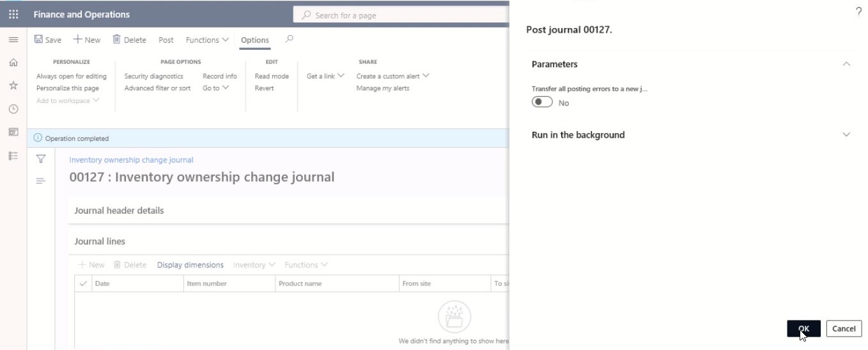Sort by Product name column header

pyautogui.click(x=337, y=283)
